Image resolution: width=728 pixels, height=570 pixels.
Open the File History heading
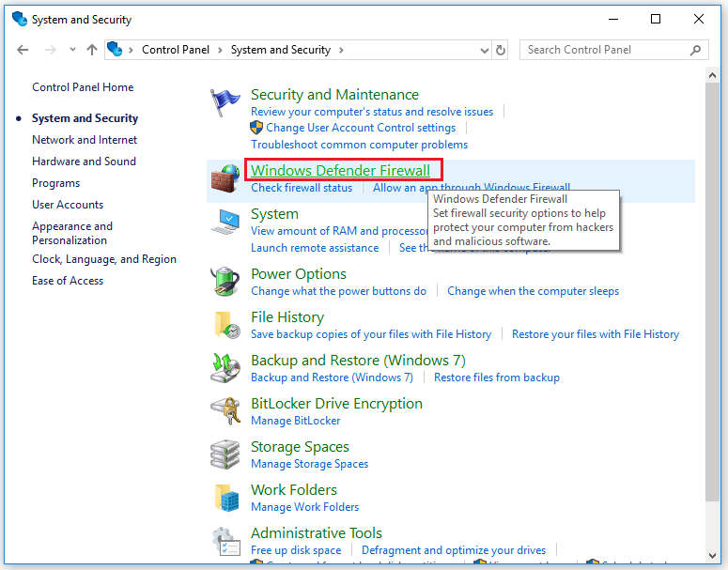pyautogui.click(x=287, y=317)
